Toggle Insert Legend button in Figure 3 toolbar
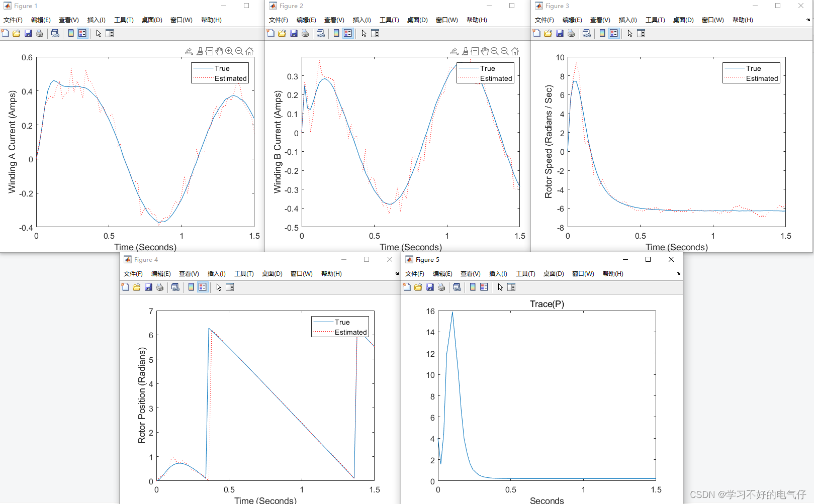The height and width of the screenshot is (504, 814). [614, 33]
